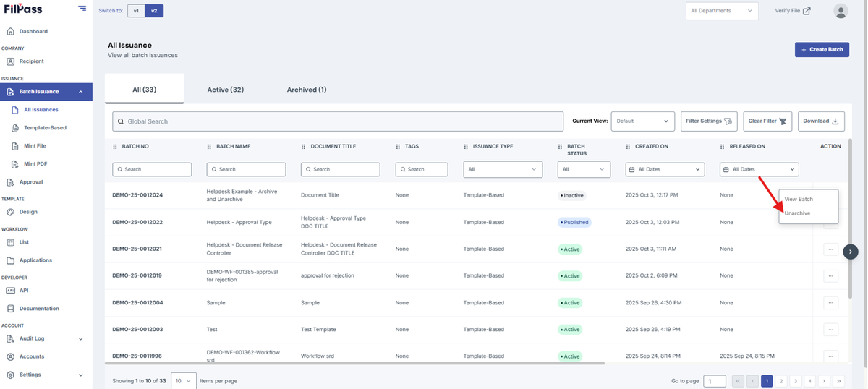
Task: Focus the Batch Name search field
Action: tap(246, 169)
